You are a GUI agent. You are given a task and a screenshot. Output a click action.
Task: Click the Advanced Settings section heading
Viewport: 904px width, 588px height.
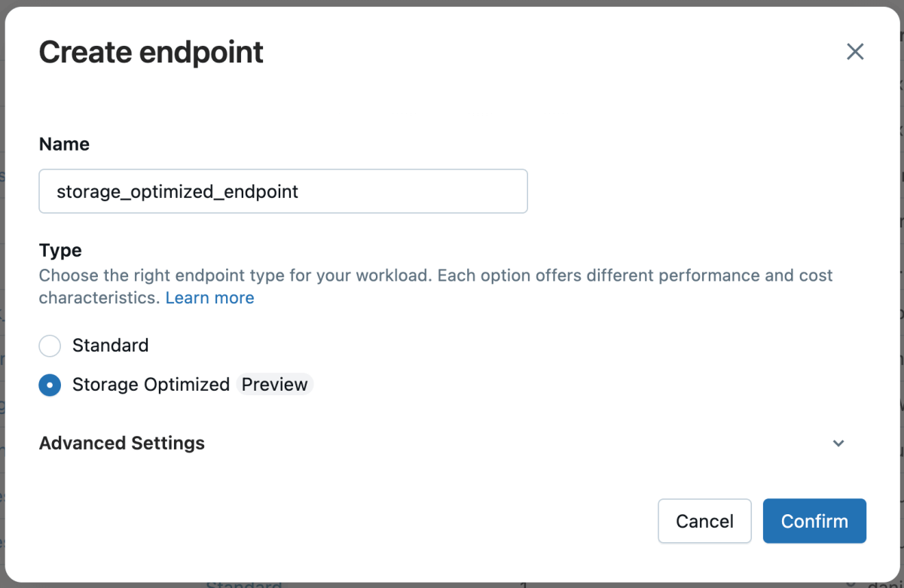pyautogui.click(x=122, y=443)
